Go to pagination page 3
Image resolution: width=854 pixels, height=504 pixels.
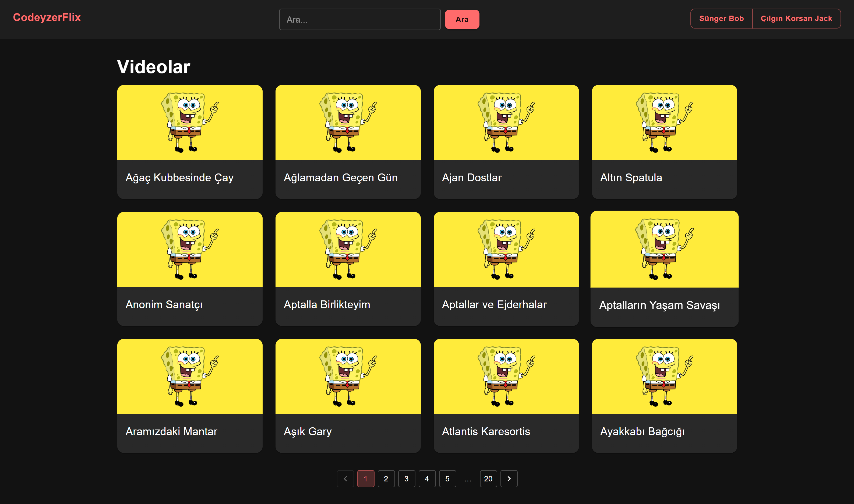pos(407,479)
